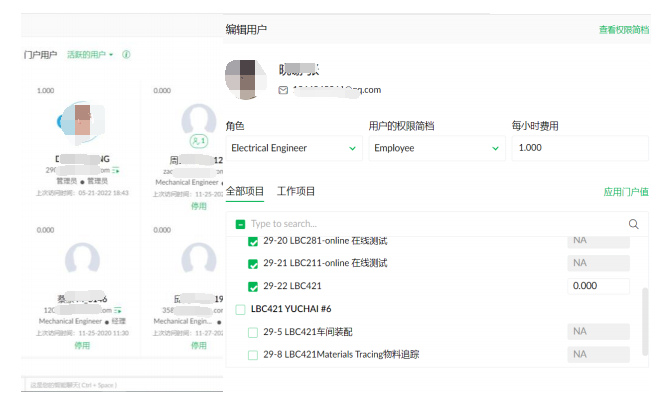Screen dimensions: 665x404
Task: Uncheck 29-20 LBC281-online 在线测试 project
Action: pyautogui.click(x=253, y=242)
